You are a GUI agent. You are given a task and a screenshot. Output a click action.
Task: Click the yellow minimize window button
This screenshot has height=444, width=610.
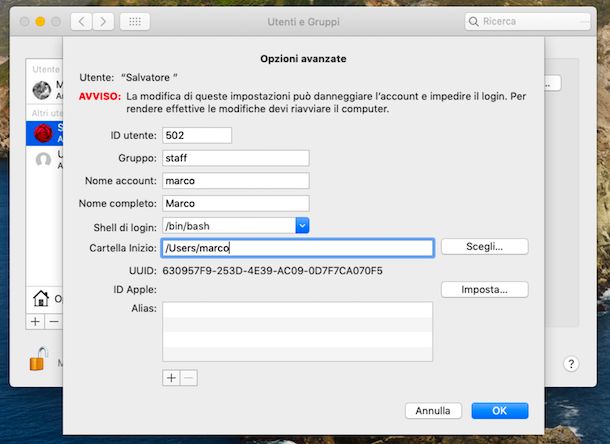(x=40, y=21)
